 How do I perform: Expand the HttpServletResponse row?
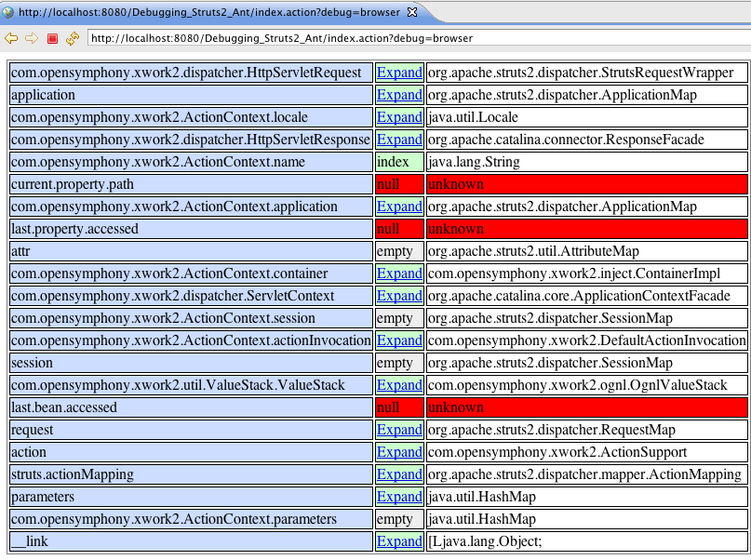tap(399, 140)
